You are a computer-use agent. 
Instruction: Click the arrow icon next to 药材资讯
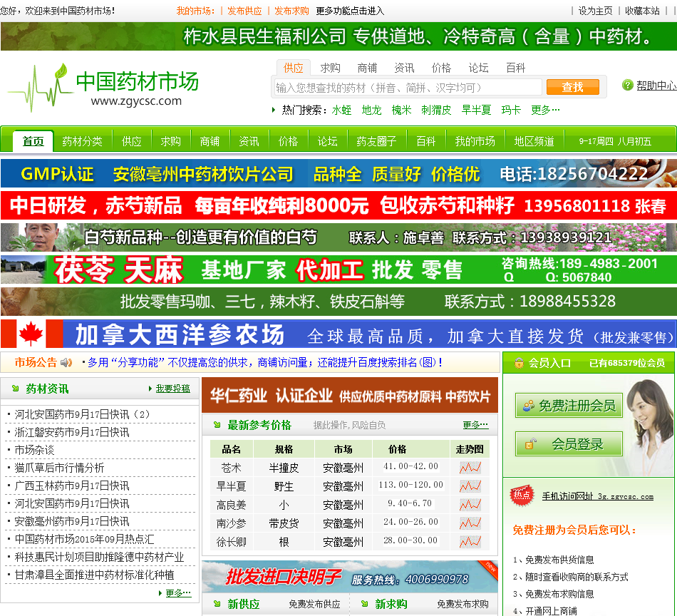tap(16, 389)
